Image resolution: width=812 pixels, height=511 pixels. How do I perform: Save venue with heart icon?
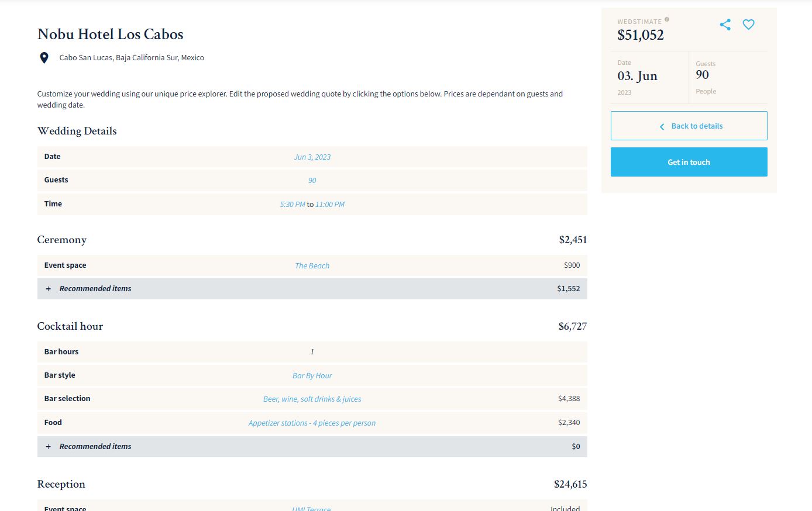[749, 25]
